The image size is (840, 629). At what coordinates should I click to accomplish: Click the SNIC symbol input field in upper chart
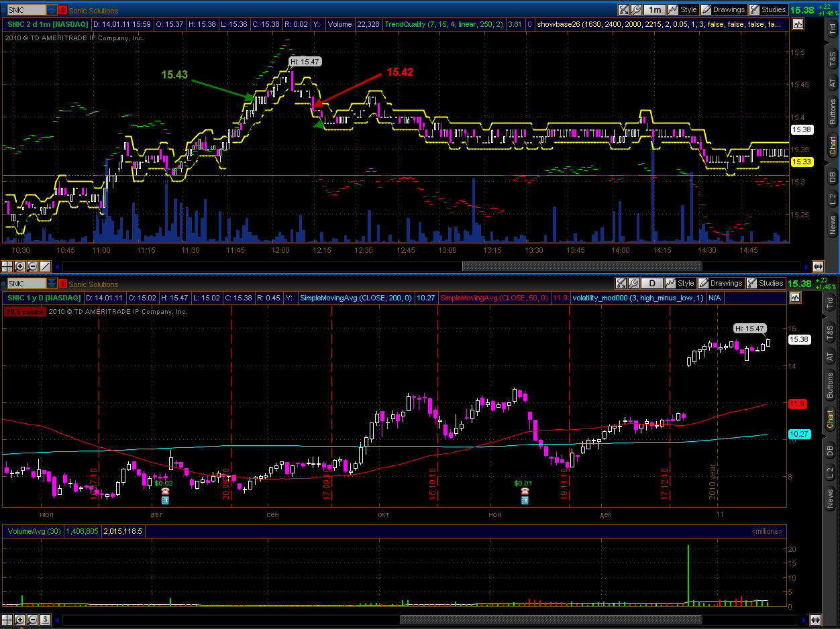(x=24, y=10)
